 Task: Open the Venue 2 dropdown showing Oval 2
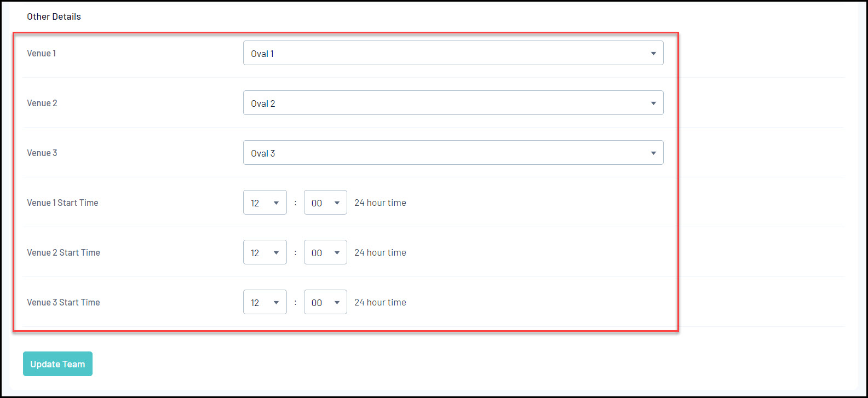[x=453, y=103]
